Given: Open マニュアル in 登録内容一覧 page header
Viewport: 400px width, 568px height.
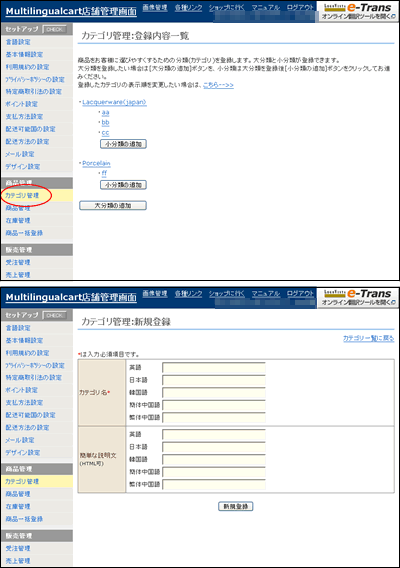Looking at the screenshot, I should (x=266, y=7).
